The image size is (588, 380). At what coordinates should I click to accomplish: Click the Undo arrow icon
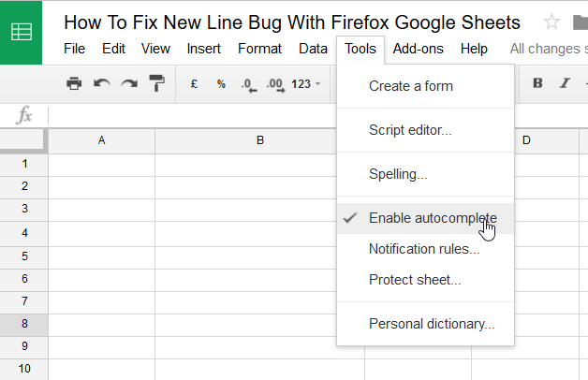pos(102,83)
